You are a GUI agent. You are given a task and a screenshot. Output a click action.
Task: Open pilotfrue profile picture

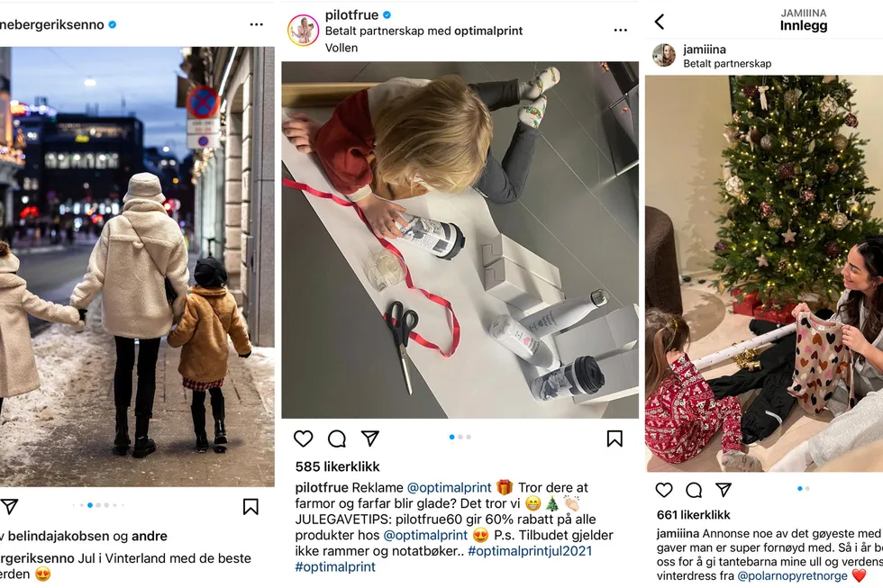tap(303, 31)
